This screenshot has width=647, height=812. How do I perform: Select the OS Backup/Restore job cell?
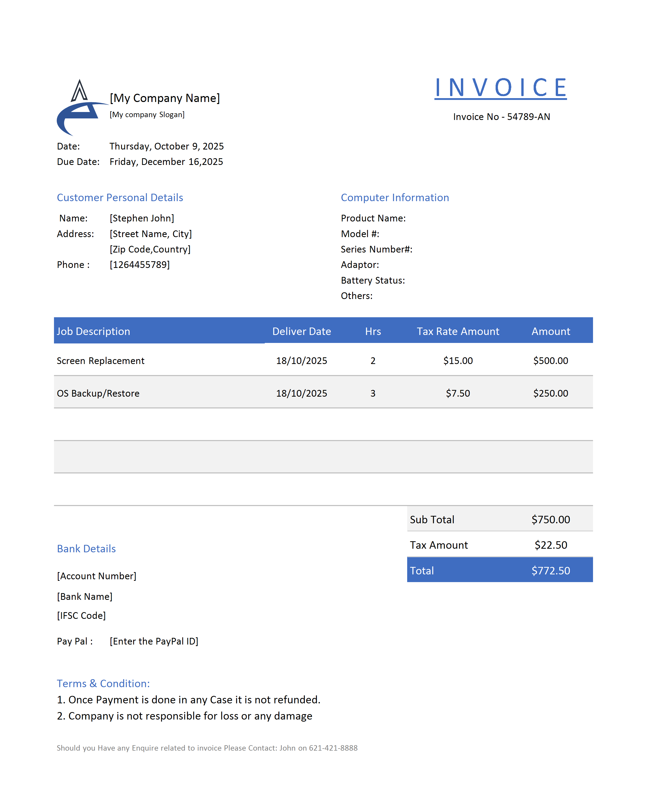click(x=98, y=393)
